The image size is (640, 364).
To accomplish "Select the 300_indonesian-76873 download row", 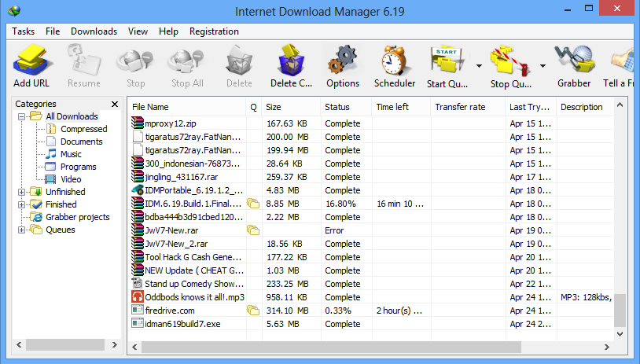I will (x=370, y=164).
